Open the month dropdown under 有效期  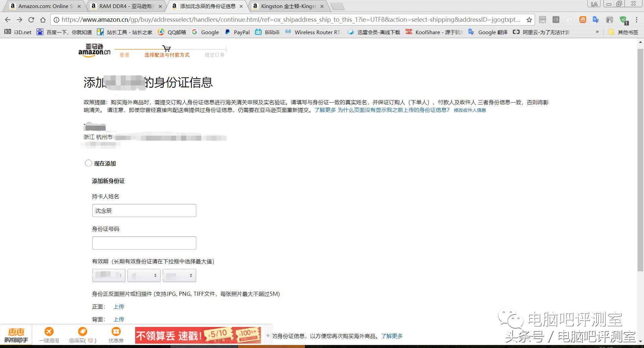click(x=144, y=275)
